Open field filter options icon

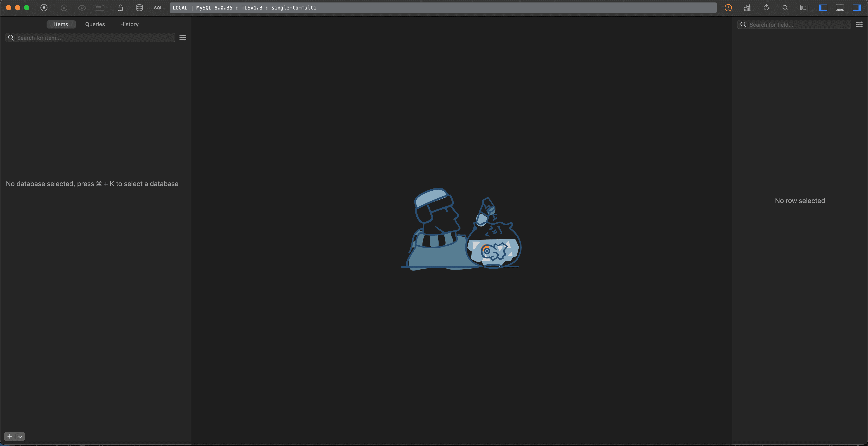coord(859,24)
